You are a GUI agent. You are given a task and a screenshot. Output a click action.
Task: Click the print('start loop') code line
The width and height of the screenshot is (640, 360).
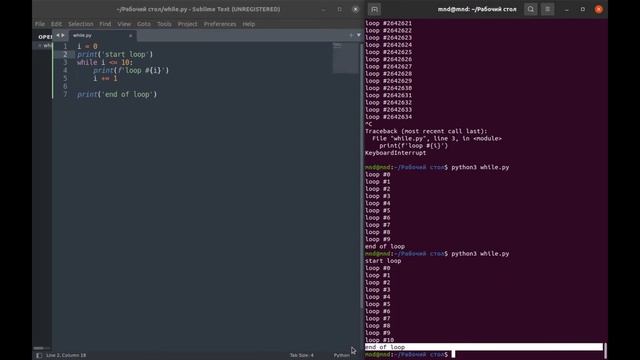click(x=115, y=54)
